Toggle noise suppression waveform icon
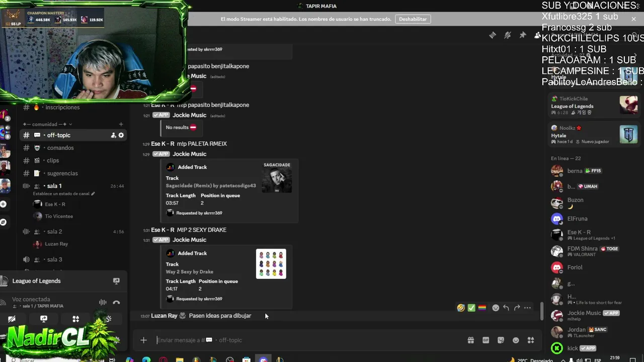 tap(103, 303)
